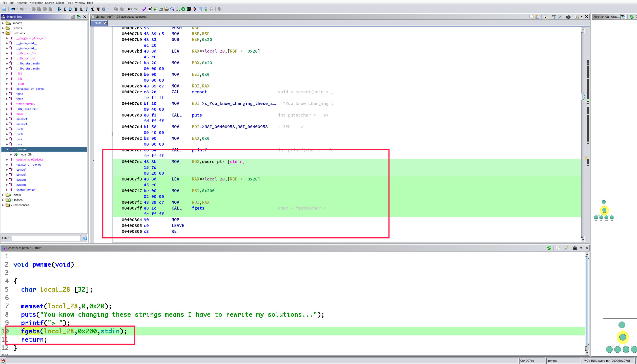Toggle the Symbol Tree group/organize icon
Screen dimensions: 637x364
73,17
